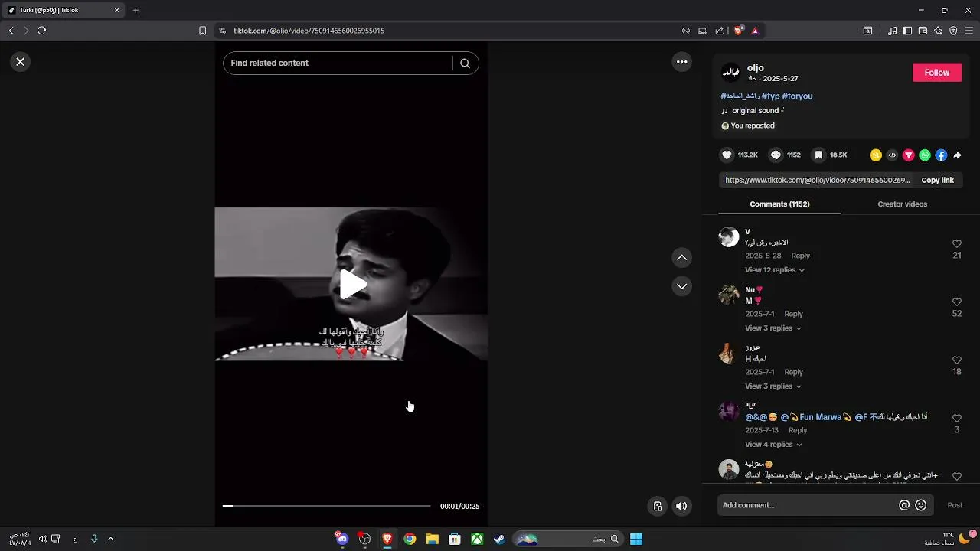Open a new browser tab
Image resolution: width=980 pixels, height=551 pixels.
coord(136,11)
